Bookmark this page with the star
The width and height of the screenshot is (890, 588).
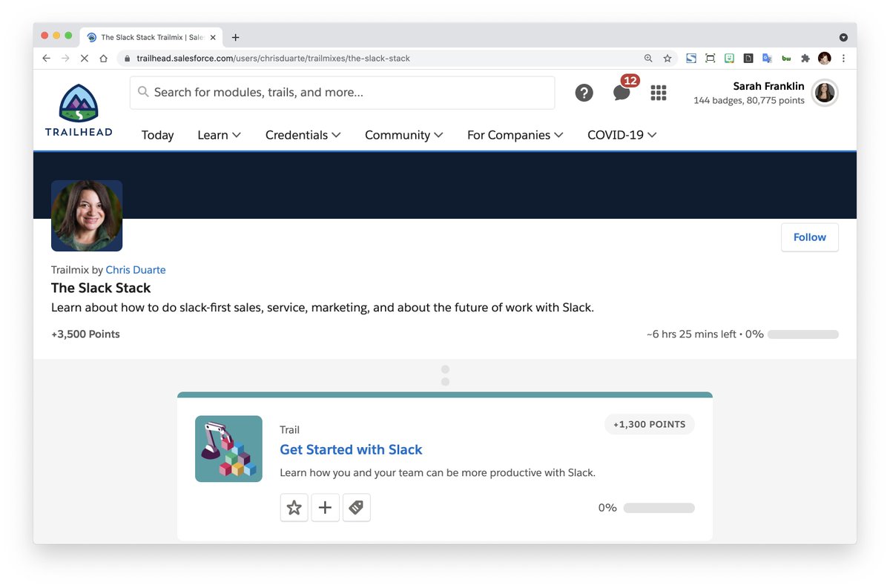pyautogui.click(x=667, y=58)
